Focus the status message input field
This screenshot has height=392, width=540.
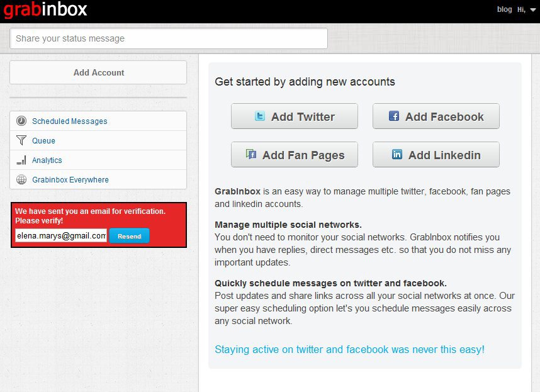[169, 38]
